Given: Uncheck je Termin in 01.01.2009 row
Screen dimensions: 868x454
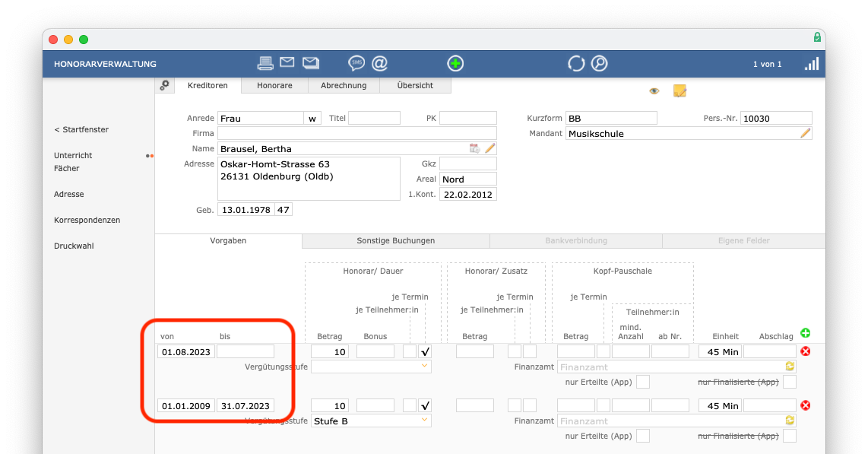Looking at the screenshot, I should (425, 406).
